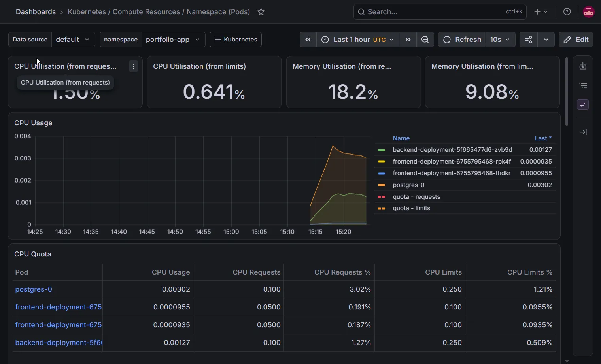Zoom out the time range

pyautogui.click(x=425, y=40)
